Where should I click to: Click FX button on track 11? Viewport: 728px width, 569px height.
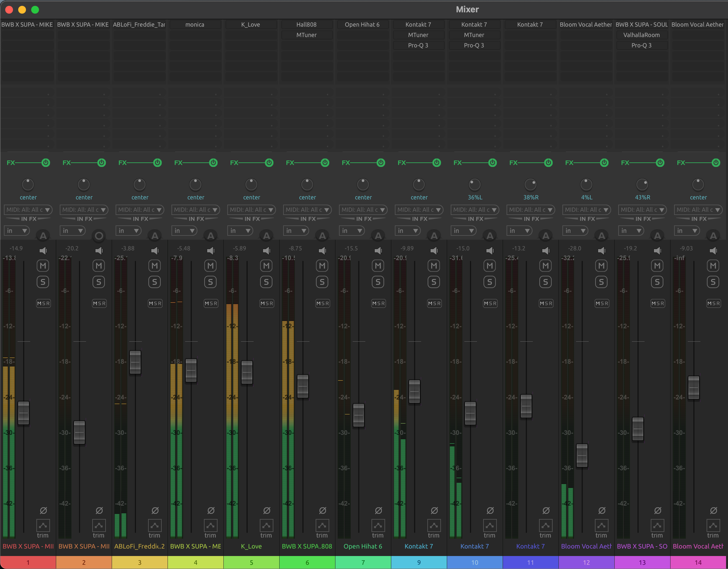(x=513, y=163)
